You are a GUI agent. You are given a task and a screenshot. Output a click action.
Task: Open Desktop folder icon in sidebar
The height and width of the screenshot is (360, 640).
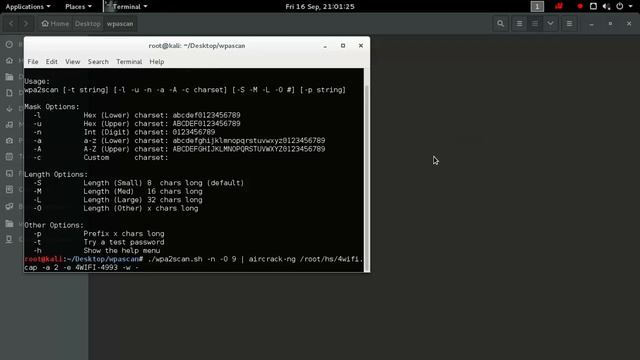pos(9,77)
